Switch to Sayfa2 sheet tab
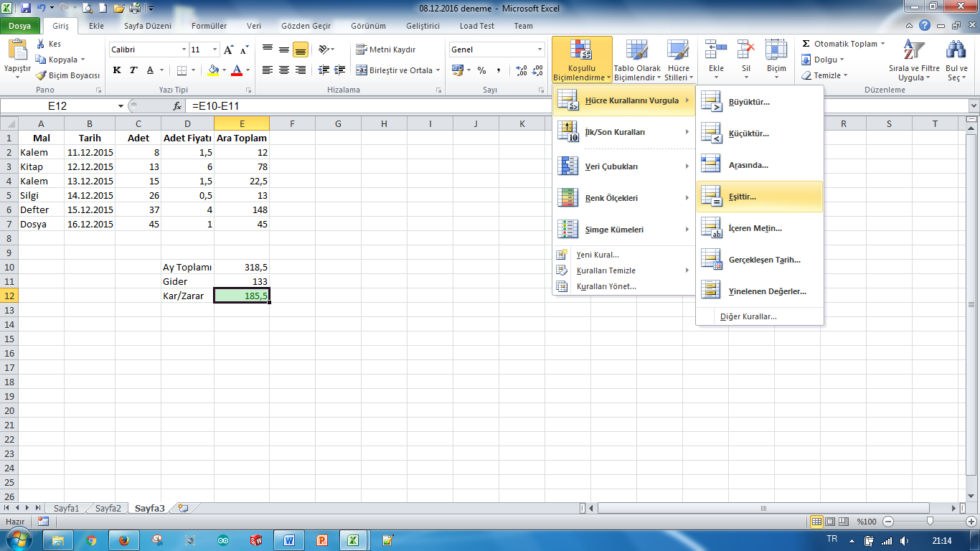980x551 pixels. [108, 508]
